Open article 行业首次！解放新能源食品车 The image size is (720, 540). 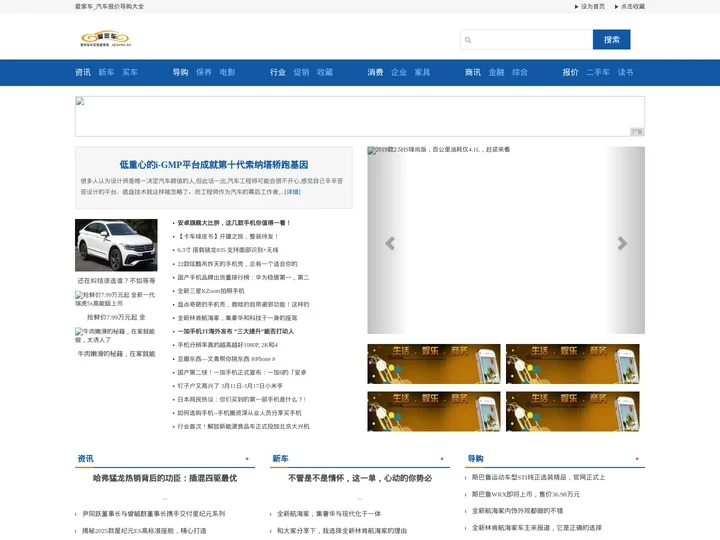click(243, 427)
